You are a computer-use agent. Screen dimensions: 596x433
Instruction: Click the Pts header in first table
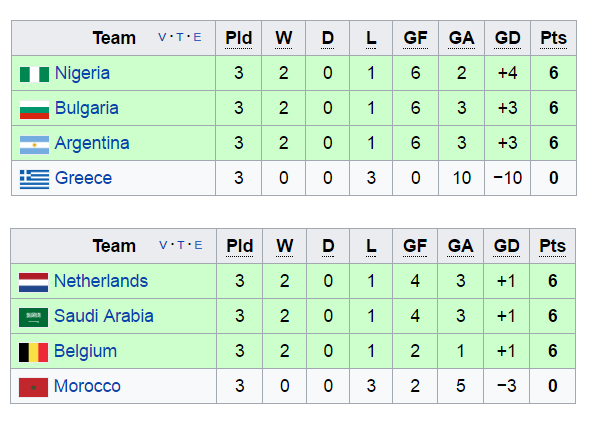(553, 38)
